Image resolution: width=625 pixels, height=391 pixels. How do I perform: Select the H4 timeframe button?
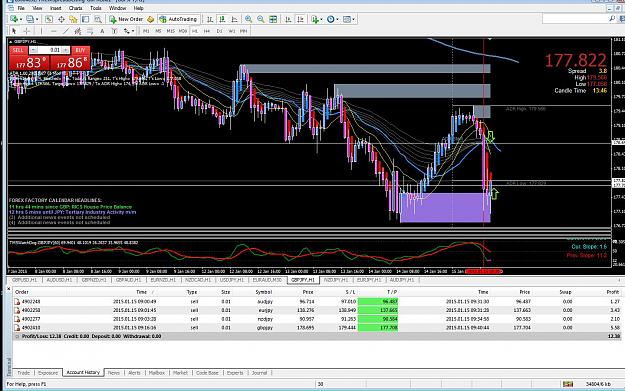207,31
